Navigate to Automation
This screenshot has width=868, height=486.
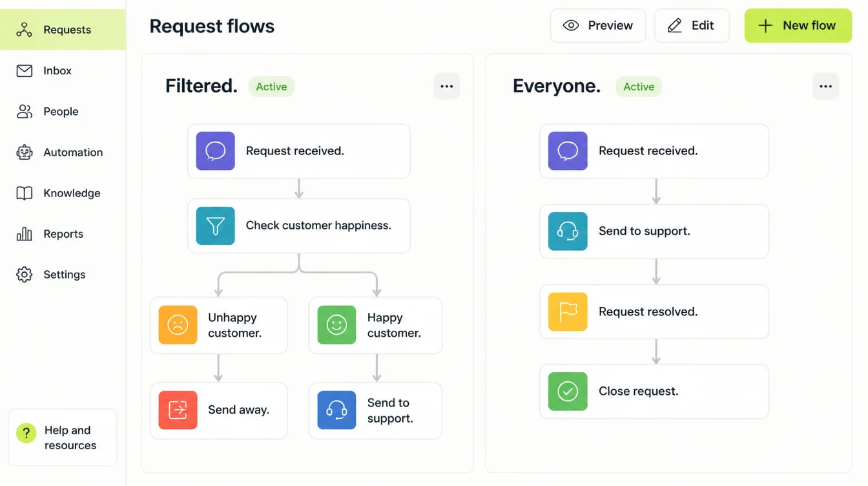click(63, 152)
